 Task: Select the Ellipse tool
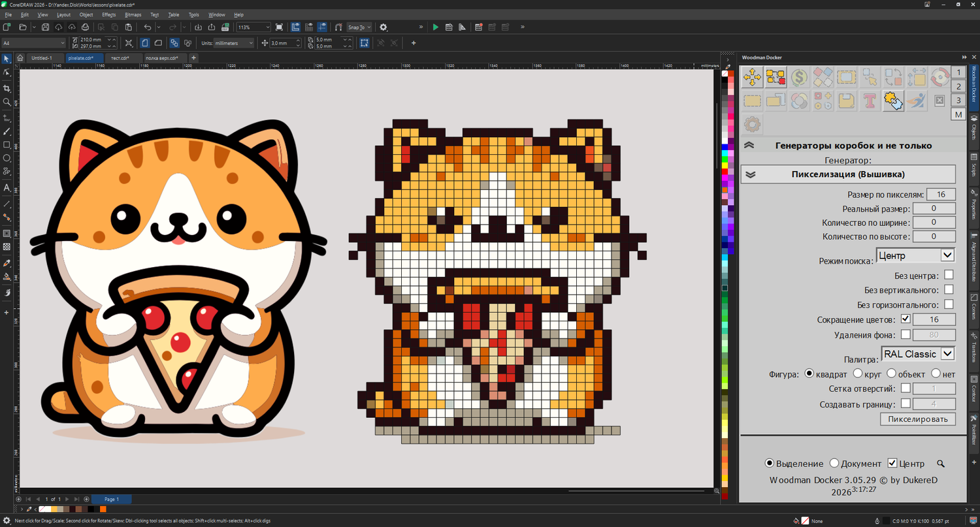tap(7, 158)
